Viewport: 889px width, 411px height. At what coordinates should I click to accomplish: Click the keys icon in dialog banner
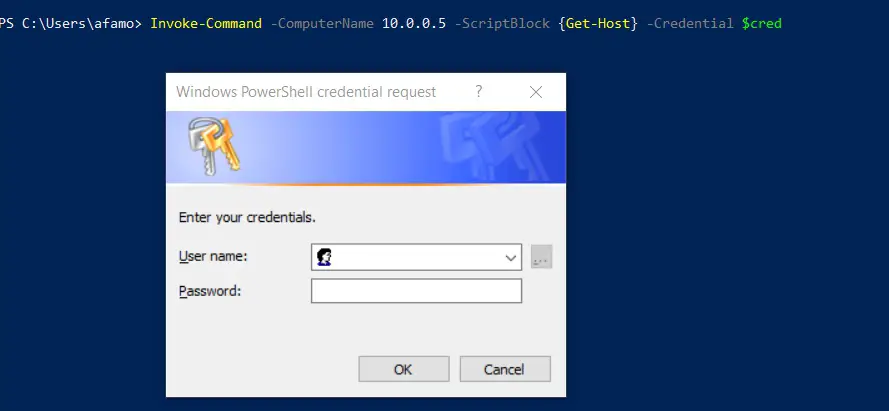coord(214,145)
